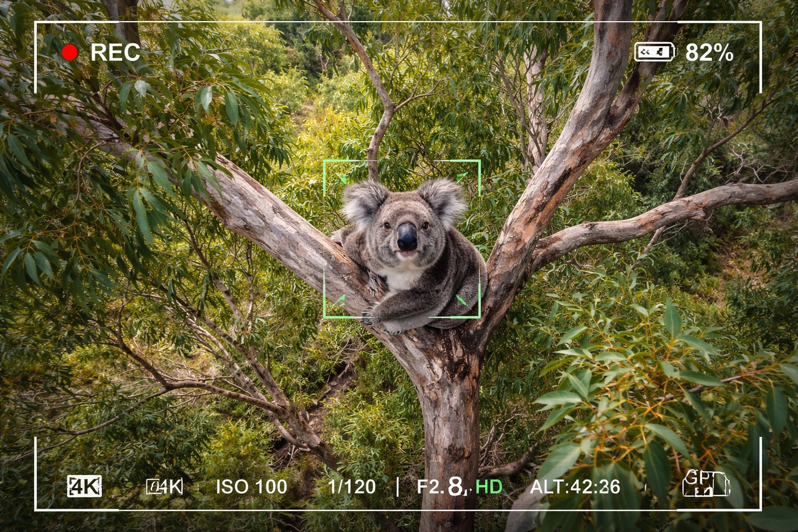Image resolution: width=798 pixels, height=532 pixels.
Task: Click the focus box bottom-right green arrow
Action: click(461, 300)
